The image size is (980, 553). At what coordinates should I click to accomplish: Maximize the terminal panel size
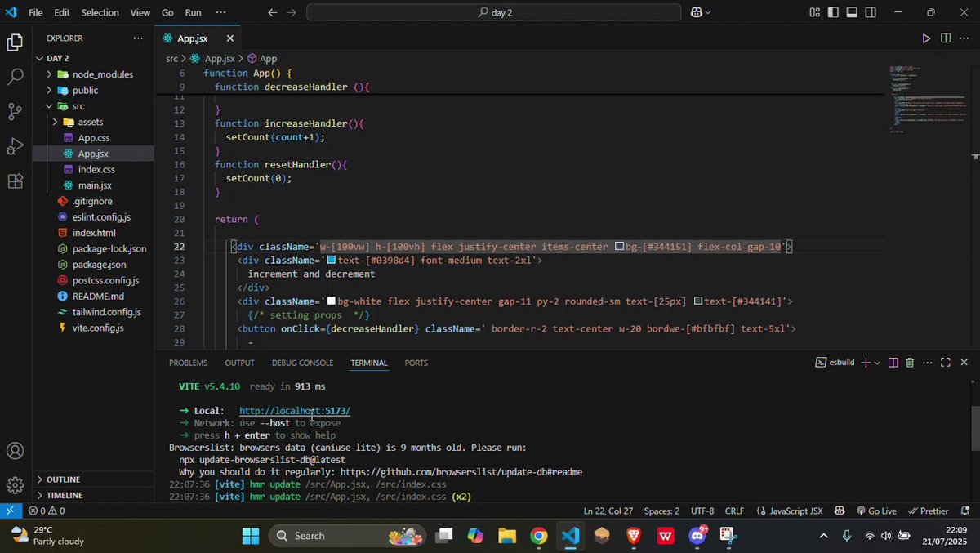946,363
